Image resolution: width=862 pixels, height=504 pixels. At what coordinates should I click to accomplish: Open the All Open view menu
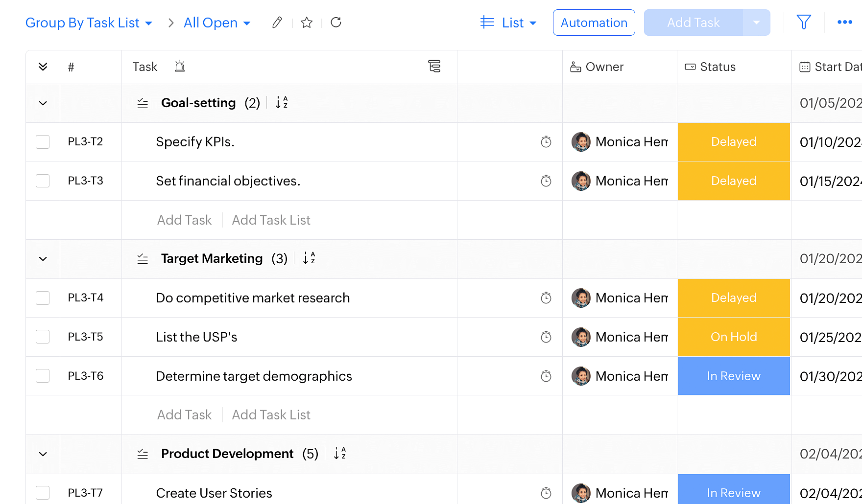(x=217, y=23)
